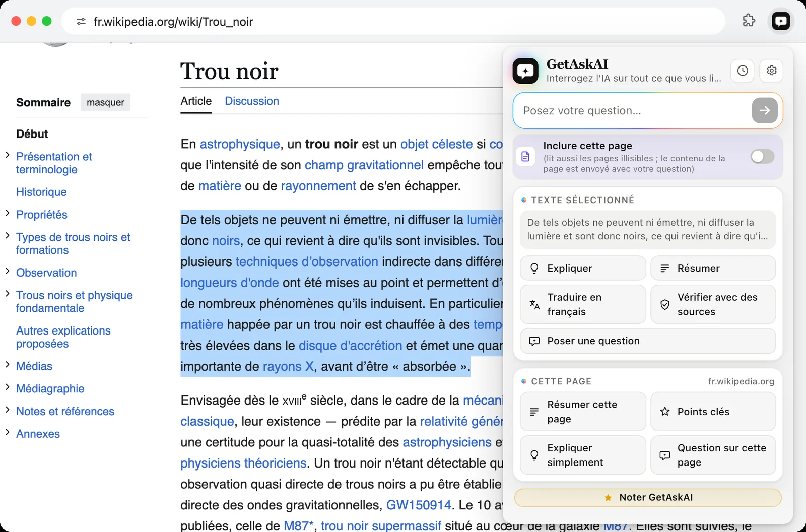Click the GetAskAI extension icon in toolbar
The width and height of the screenshot is (806, 532).
point(781,21)
